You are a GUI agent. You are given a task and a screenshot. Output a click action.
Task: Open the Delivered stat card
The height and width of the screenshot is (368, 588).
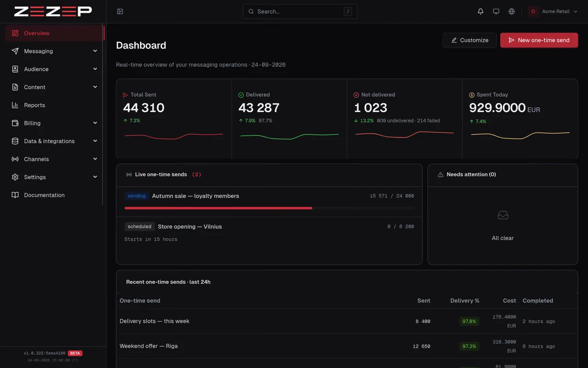tap(289, 119)
